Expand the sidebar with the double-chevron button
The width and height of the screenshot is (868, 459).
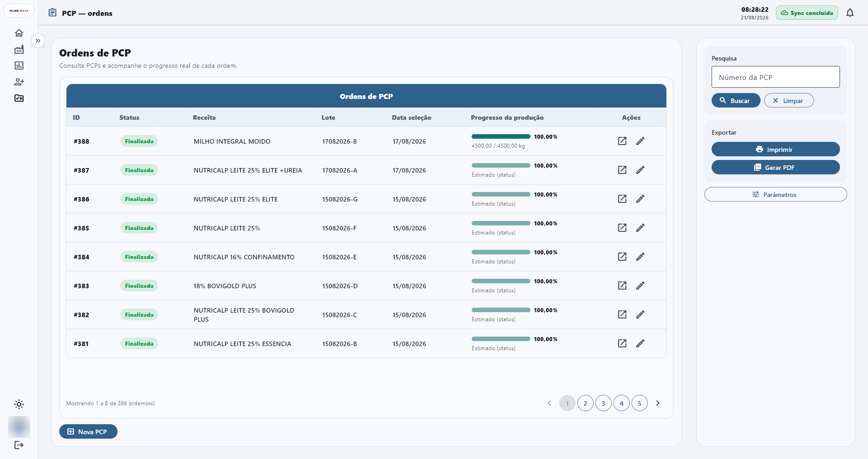click(x=38, y=41)
